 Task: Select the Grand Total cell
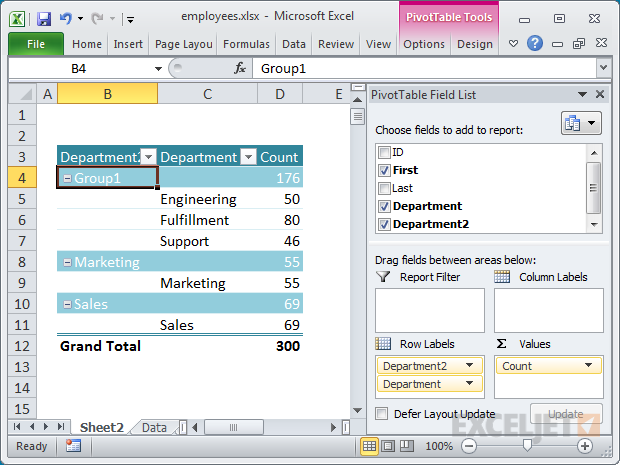pyautogui.click(x=101, y=346)
